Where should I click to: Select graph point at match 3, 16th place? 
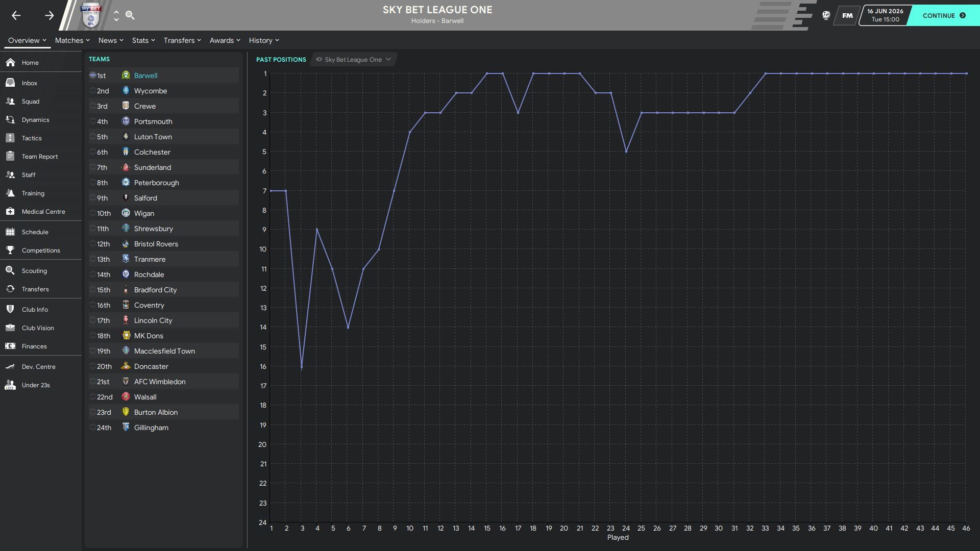click(x=302, y=367)
